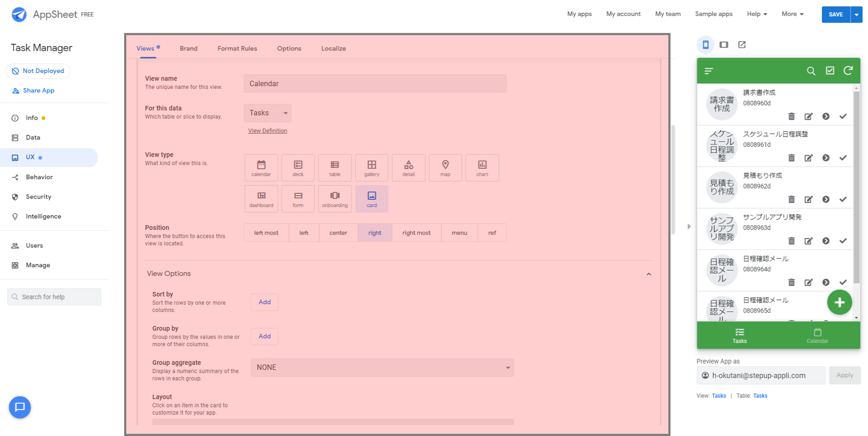Open the Behavior section in sidebar
Viewport: 868px width, 436px height.
click(39, 177)
